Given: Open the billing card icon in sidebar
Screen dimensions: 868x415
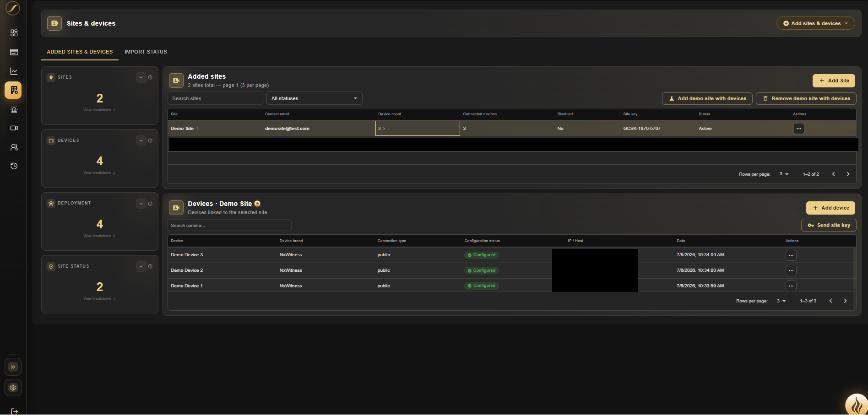Looking at the screenshot, I should [x=14, y=52].
